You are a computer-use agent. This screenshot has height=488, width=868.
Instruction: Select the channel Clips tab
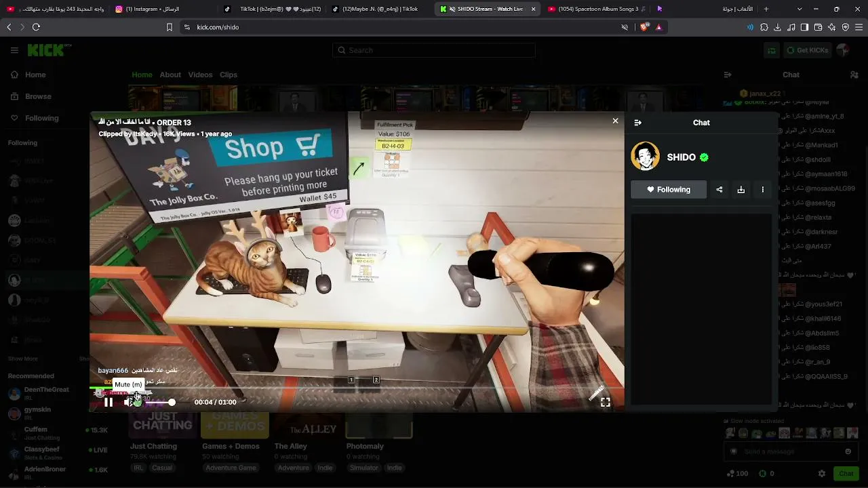point(229,75)
